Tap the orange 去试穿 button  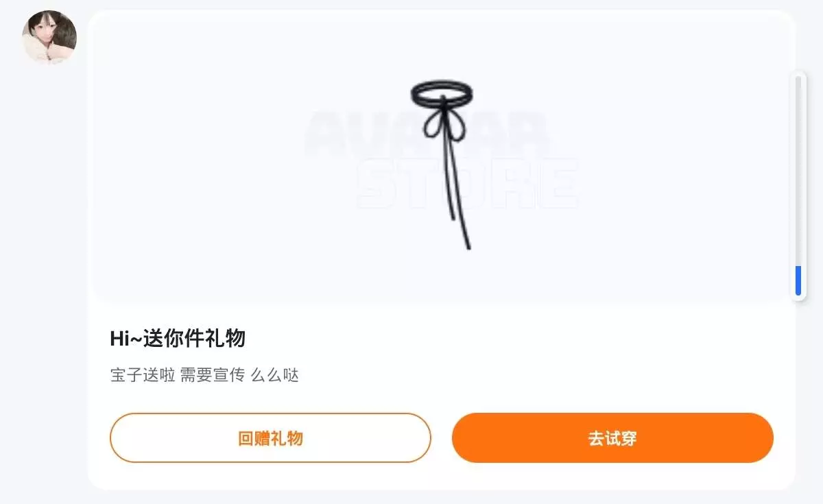612,437
